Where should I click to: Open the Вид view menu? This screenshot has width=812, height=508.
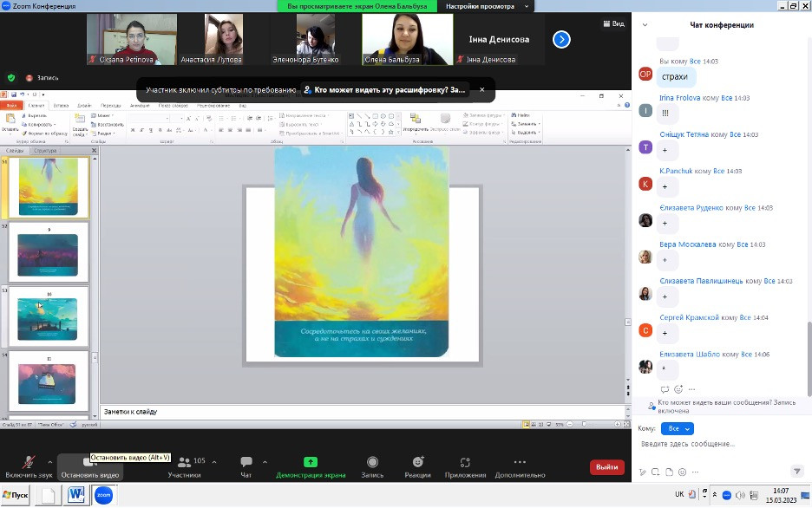(613, 24)
